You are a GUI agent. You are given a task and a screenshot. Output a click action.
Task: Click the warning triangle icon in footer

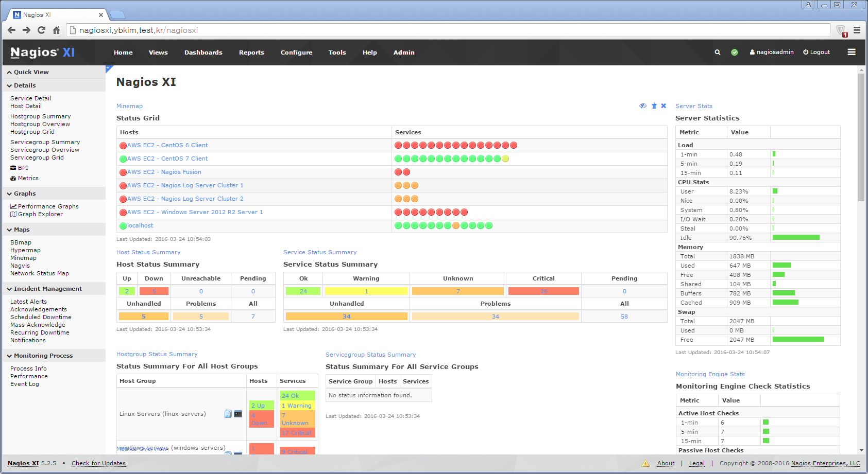645,463
